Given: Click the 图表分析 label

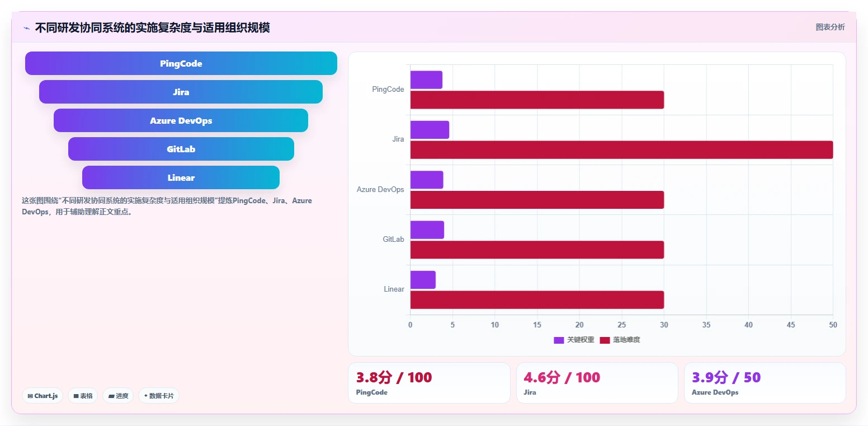Looking at the screenshot, I should [830, 27].
